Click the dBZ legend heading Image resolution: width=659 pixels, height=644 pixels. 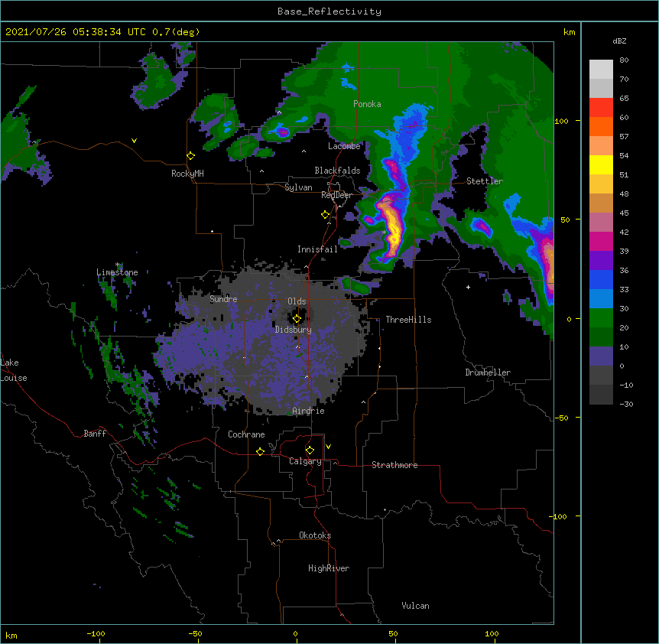[619, 41]
